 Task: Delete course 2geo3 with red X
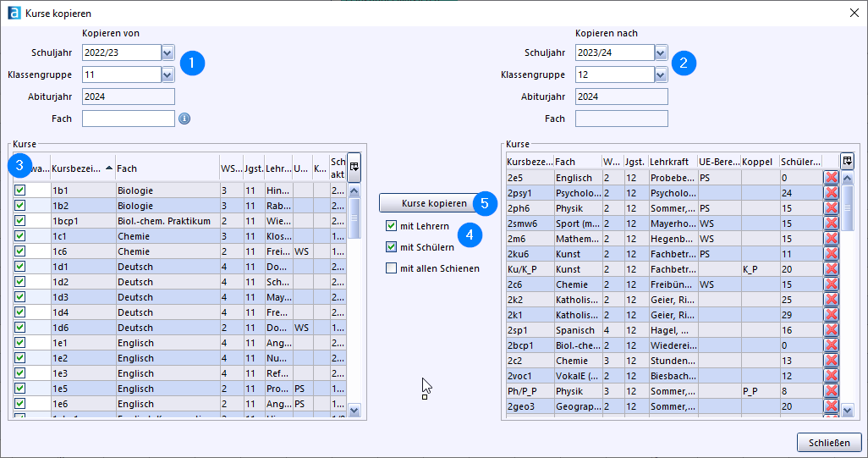(x=831, y=406)
